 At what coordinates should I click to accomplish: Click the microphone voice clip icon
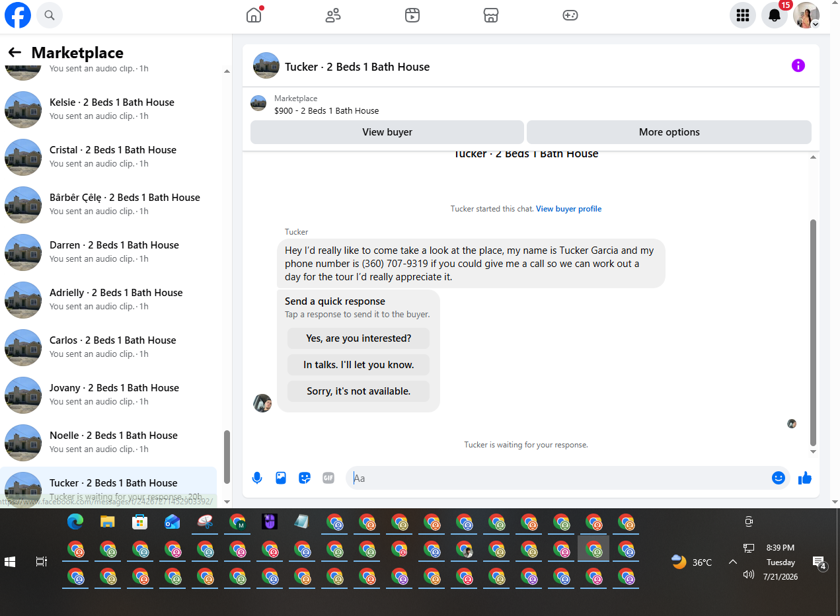(257, 478)
